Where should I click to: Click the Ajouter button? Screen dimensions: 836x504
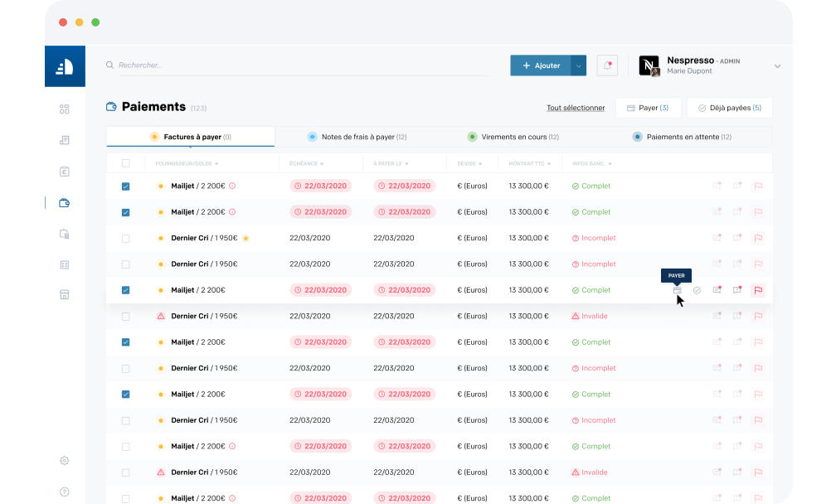pyautogui.click(x=541, y=65)
